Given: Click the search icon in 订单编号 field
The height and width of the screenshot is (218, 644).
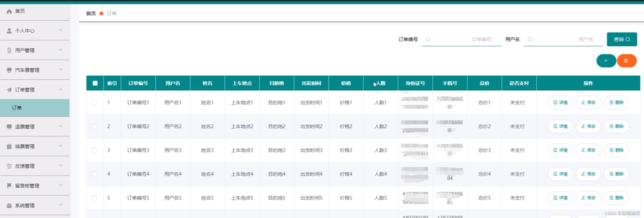Looking at the screenshot, I should [428, 39].
